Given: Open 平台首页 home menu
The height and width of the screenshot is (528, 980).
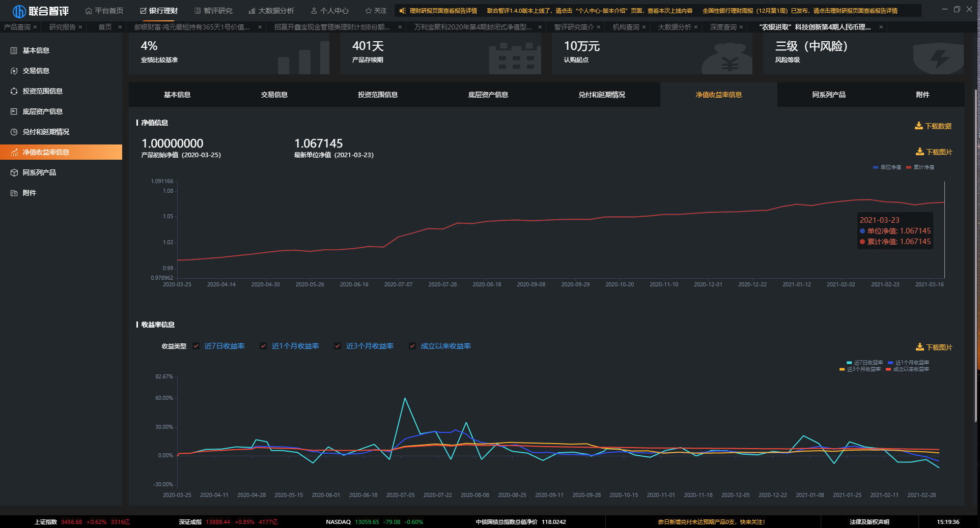Looking at the screenshot, I should (x=104, y=11).
